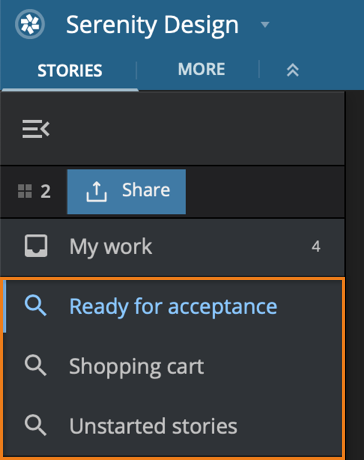Collapse the sidebar with the hamburger arrow icon
The image size is (364, 460).
[x=36, y=129]
